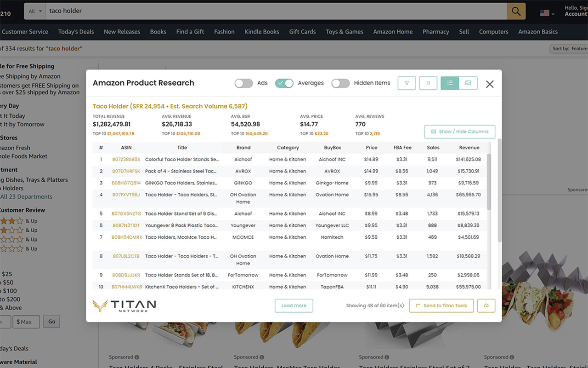This screenshot has height=368, width=588.
Task: Open Kindle Books nav item
Action: coord(262,32)
